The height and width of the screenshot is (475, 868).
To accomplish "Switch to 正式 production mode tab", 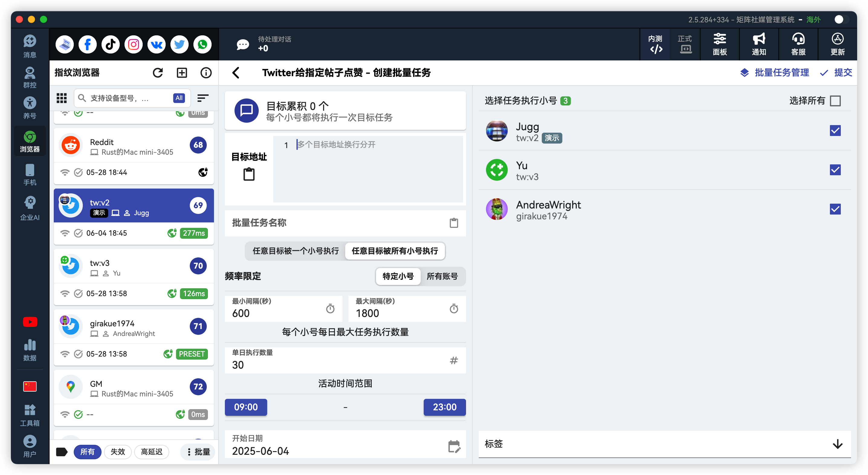I will pos(685,44).
